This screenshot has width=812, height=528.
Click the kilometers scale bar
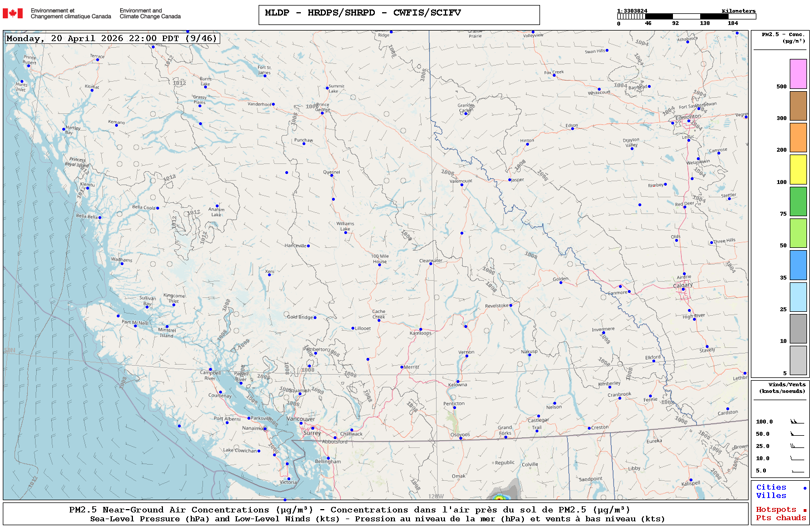(686, 17)
